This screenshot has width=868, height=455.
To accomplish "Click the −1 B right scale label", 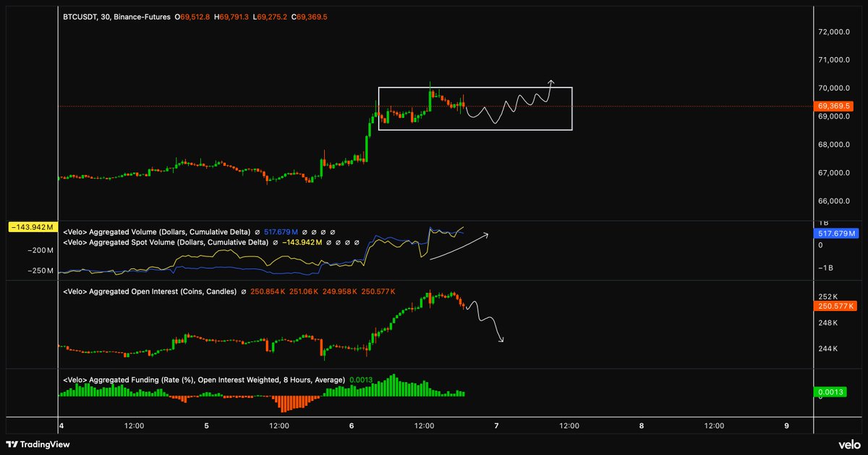I will click(x=827, y=268).
